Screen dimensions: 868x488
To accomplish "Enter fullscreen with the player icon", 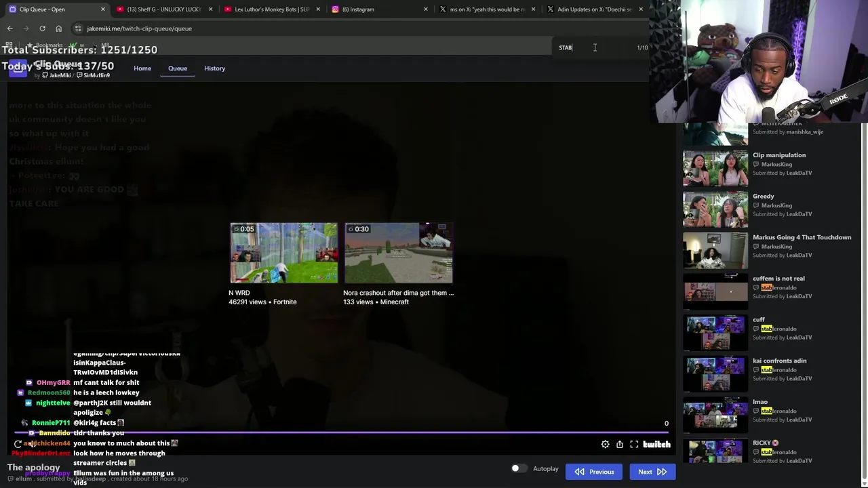I will pyautogui.click(x=634, y=445).
